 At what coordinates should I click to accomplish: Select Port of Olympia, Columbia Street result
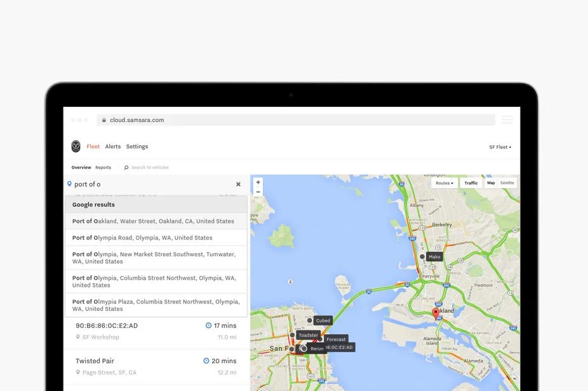click(x=156, y=281)
